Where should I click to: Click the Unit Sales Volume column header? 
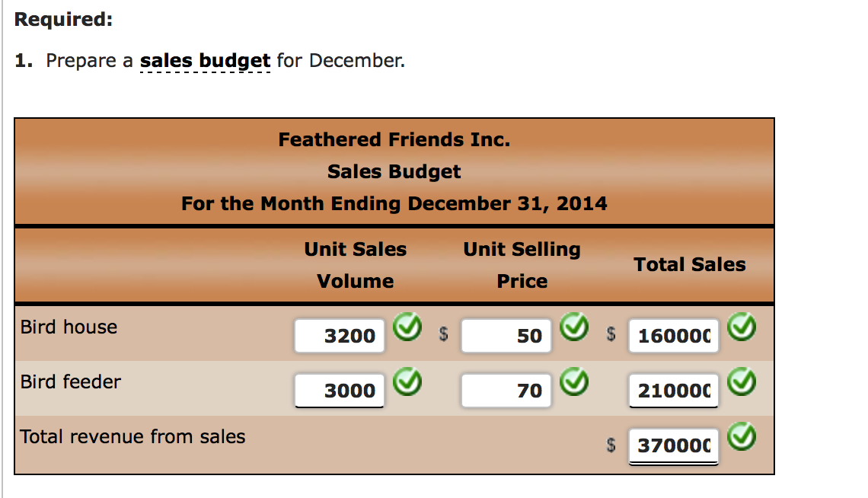click(356, 265)
